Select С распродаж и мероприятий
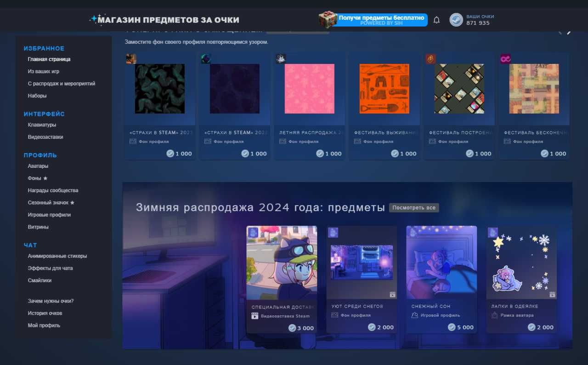This screenshot has height=365, width=588. coord(62,84)
